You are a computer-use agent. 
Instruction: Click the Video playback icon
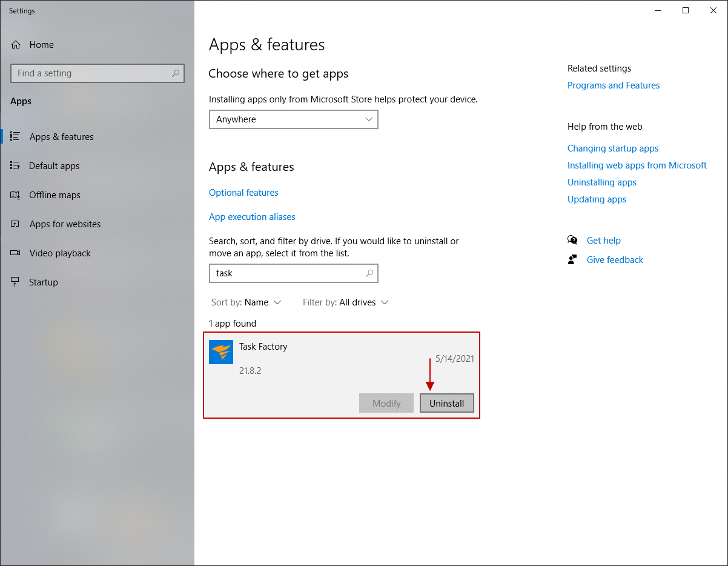pos(17,253)
